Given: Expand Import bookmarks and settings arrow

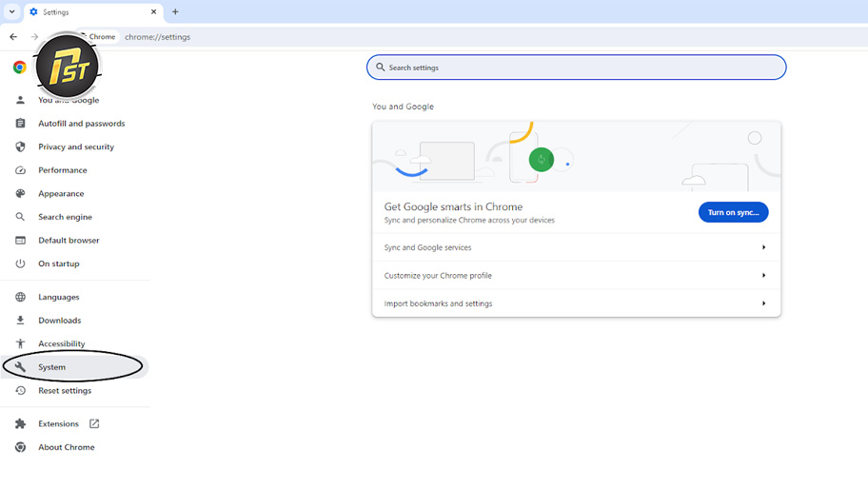Looking at the screenshot, I should click(x=763, y=303).
